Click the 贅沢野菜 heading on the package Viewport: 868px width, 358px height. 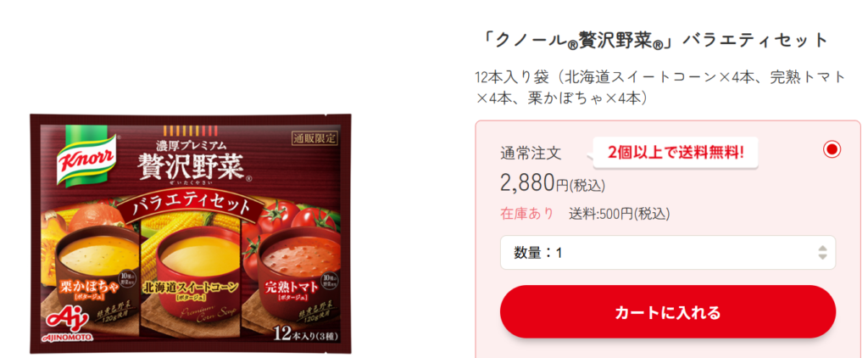194,165
